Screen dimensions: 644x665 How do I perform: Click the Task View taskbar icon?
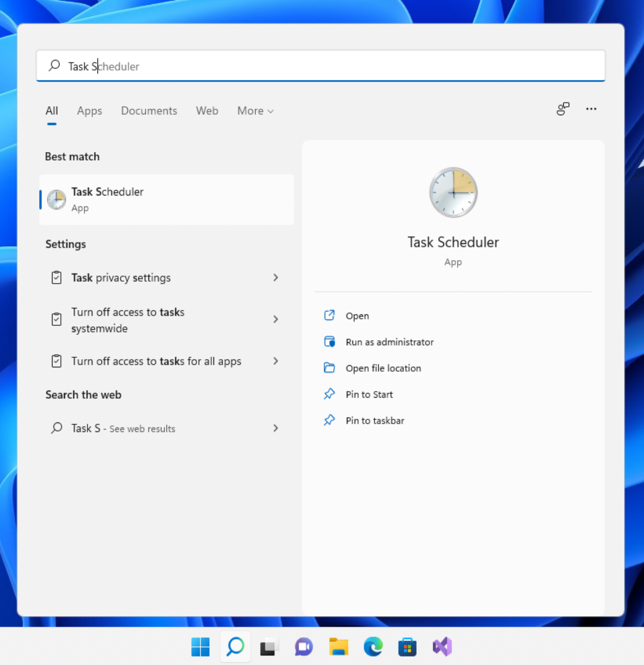270,647
